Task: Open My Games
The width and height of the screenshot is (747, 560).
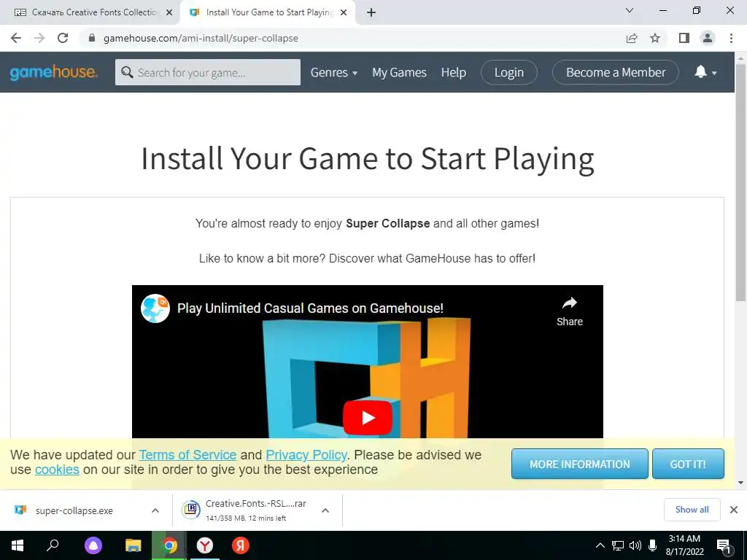Action: click(x=399, y=72)
